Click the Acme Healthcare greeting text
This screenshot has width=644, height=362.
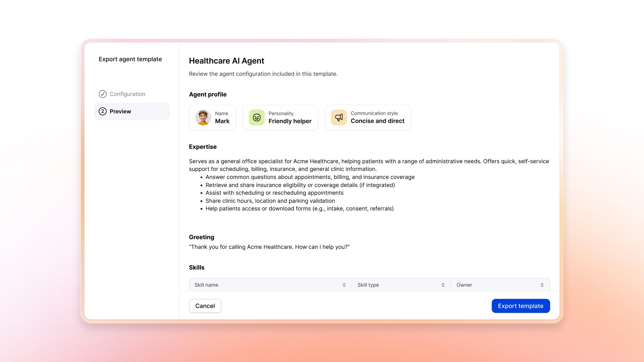270,247
